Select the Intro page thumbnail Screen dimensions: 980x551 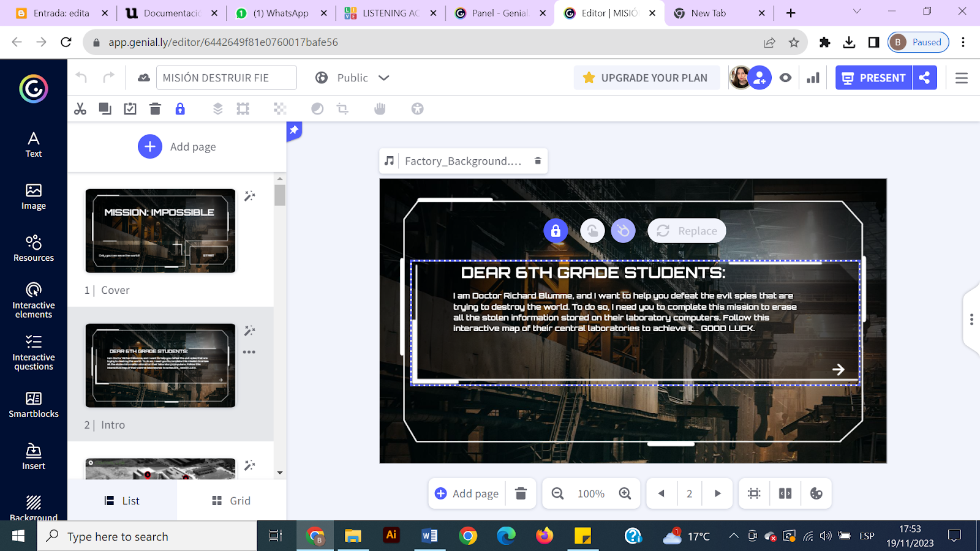pyautogui.click(x=160, y=365)
